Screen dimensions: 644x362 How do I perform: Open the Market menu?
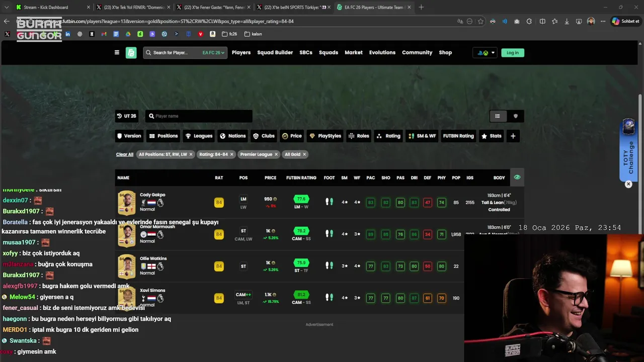tap(354, 53)
